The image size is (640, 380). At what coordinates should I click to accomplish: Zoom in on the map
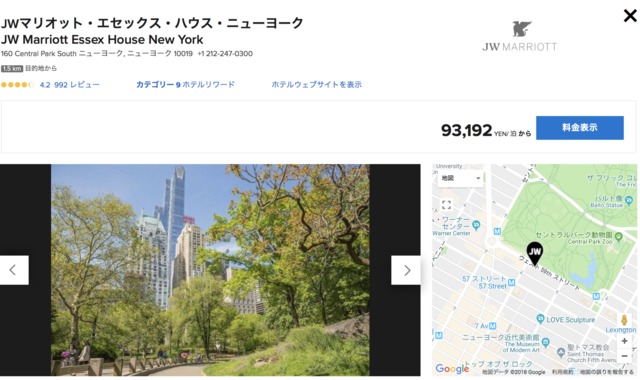click(x=624, y=341)
